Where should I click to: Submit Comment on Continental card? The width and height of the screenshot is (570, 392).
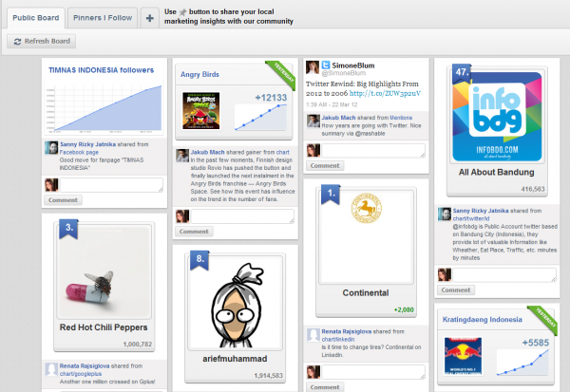pyautogui.click(x=325, y=387)
